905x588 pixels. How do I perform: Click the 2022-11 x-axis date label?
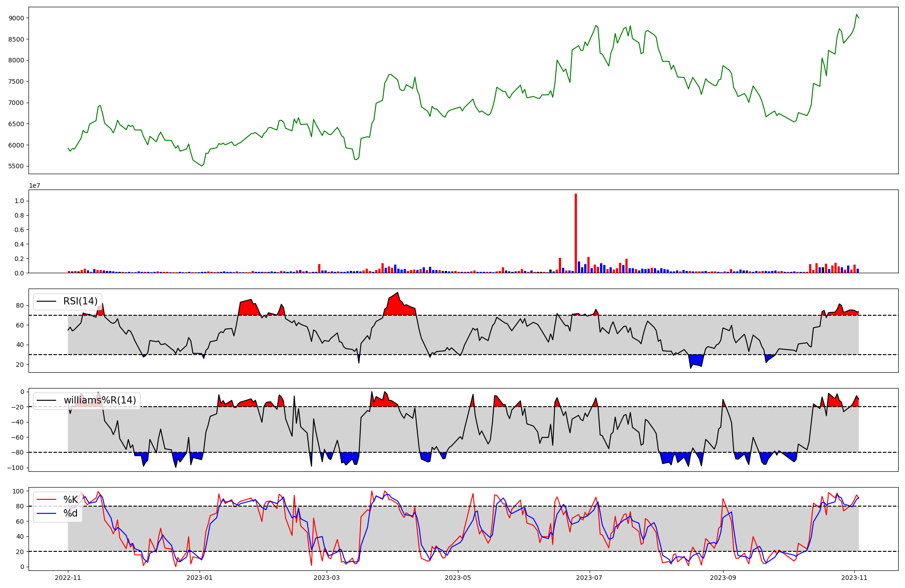click(x=68, y=578)
